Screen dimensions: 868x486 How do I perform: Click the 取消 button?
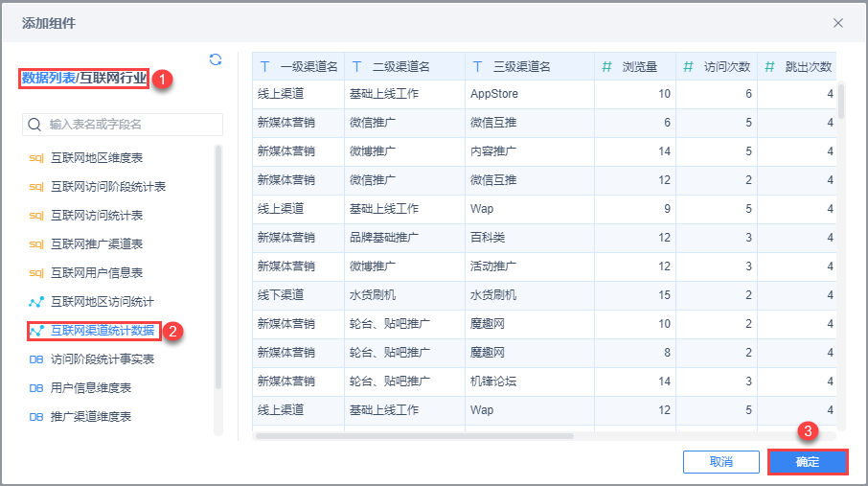(x=721, y=462)
